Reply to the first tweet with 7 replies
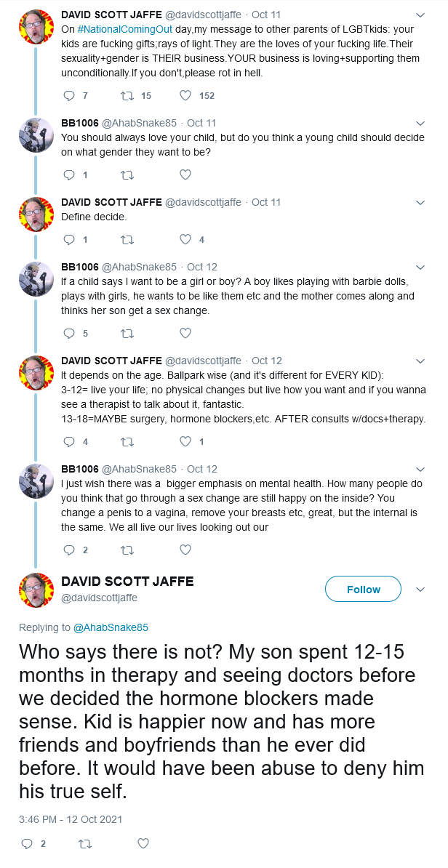The width and height of the screenshot is (448, 868). tap(69, 96)
